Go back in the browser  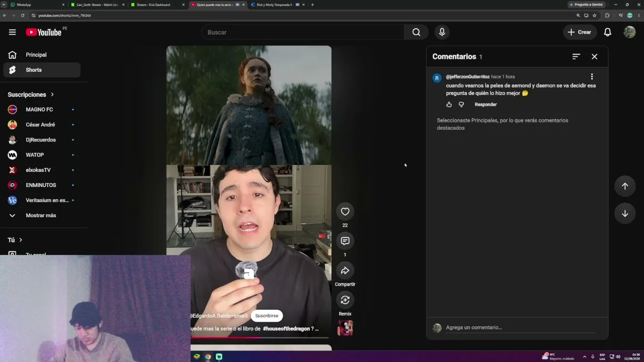coord(5,16)
